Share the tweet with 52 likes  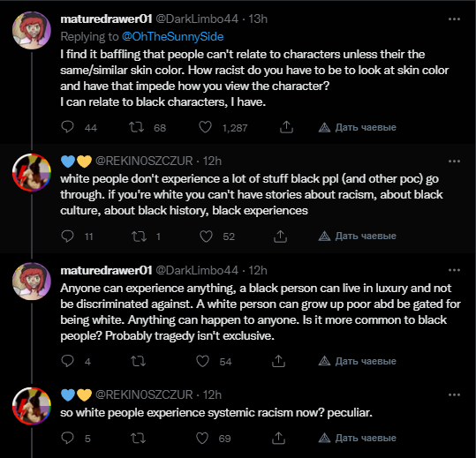tap(280, 237)
